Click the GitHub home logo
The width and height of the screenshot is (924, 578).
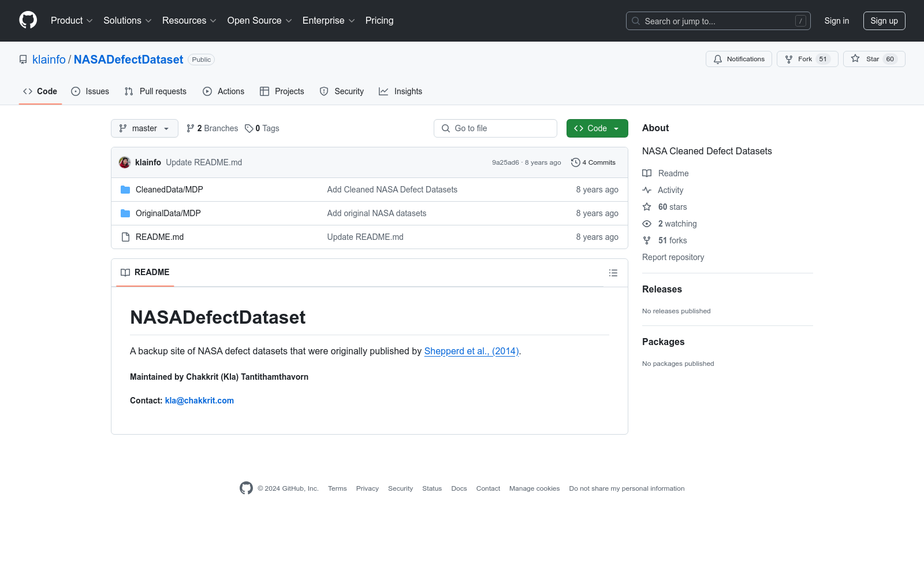click(x=28, y=20)
